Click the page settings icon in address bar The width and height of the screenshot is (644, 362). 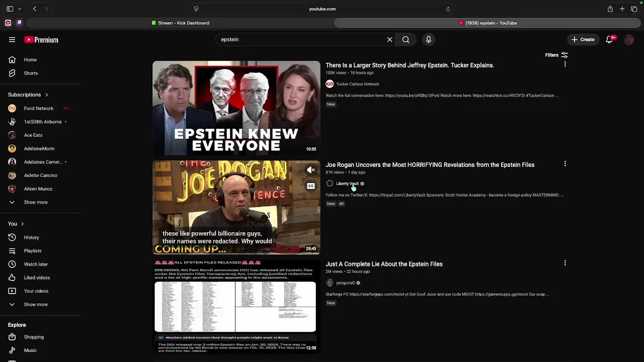pyautogui.click(x=196, y=9)
